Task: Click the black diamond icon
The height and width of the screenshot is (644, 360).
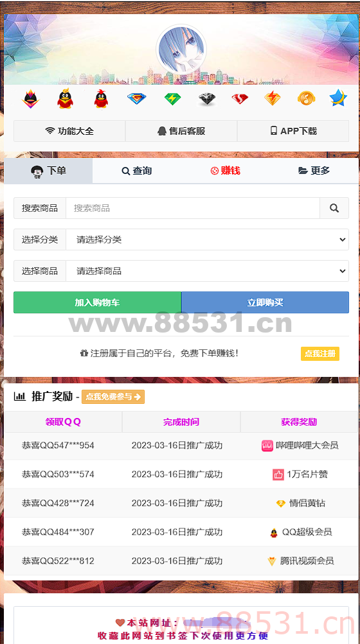Action: pos(207,99)
